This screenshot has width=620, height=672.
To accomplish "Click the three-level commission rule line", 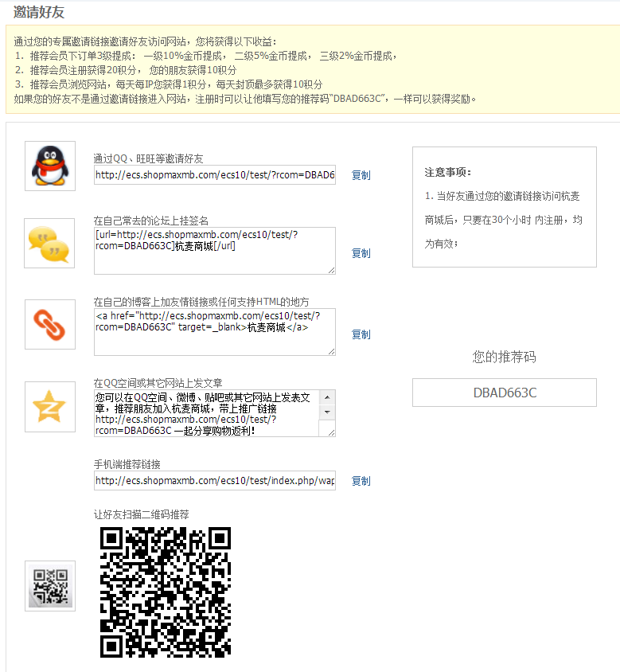I will (206, 56).
